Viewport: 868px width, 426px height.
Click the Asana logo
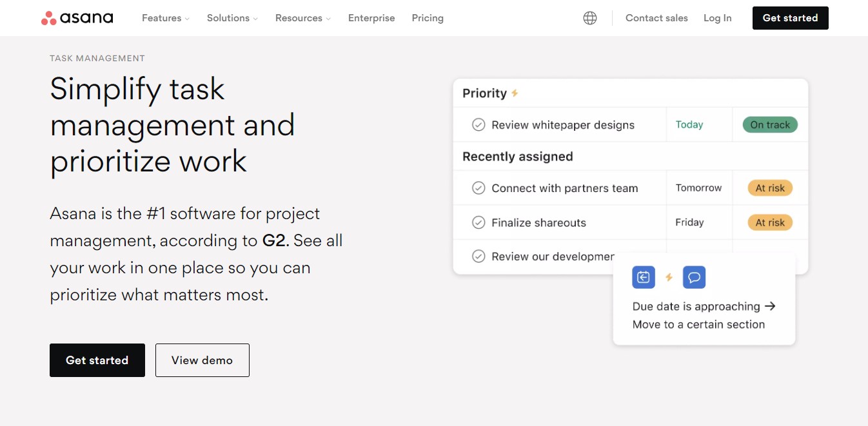pyautogui.click(x=77, y=18)
